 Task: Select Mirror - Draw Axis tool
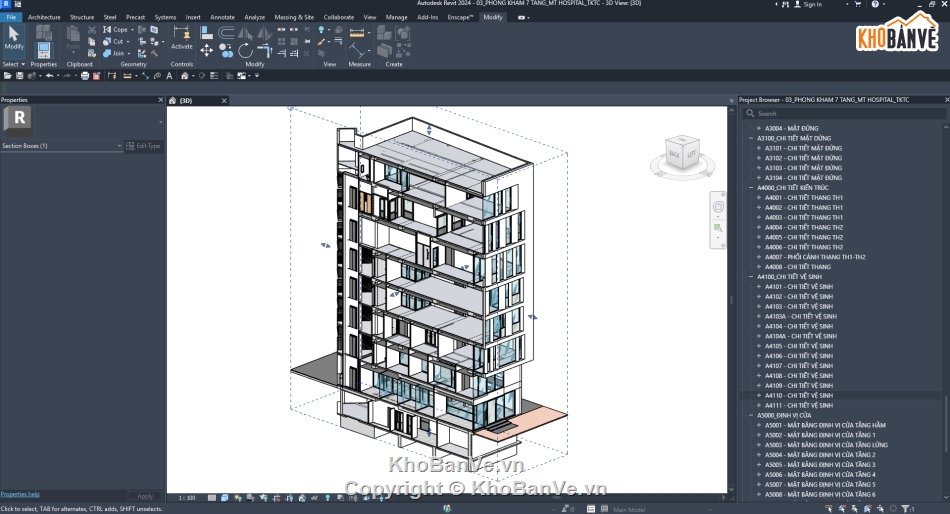click(264, 33)
